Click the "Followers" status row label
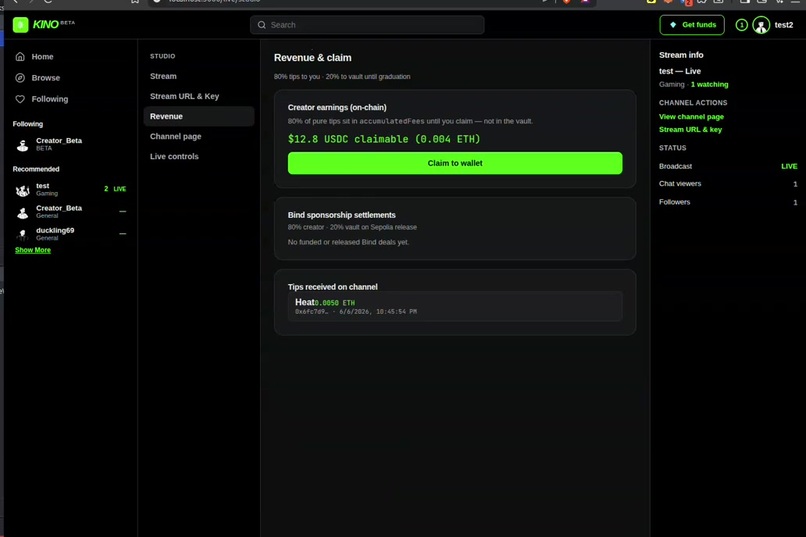This screenshot has width=806, height=537. point(674,202)
